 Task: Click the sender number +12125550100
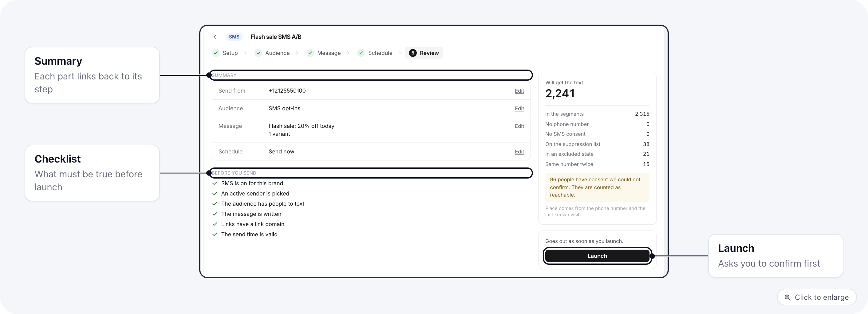pyautogui.click(x=287, y=91)
